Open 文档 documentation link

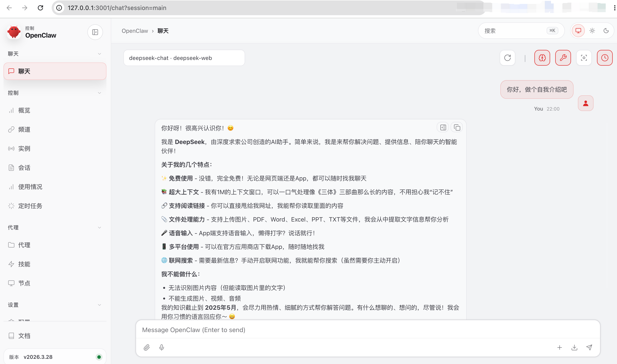[x=55, y=336]
